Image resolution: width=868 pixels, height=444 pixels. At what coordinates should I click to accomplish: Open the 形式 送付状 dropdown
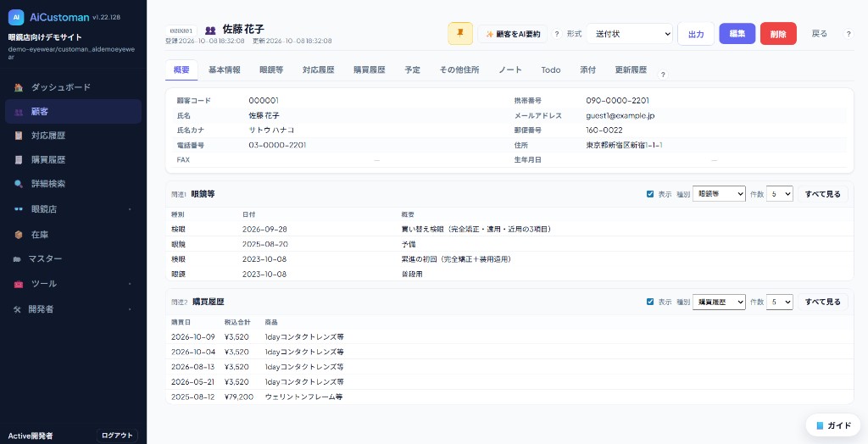coord(630,34)
